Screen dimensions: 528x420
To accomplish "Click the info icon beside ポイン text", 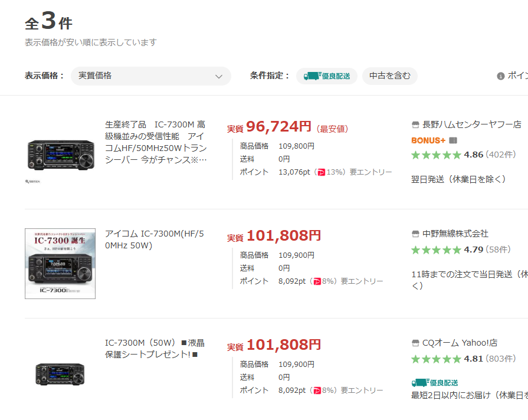I will tap(500, 76).
